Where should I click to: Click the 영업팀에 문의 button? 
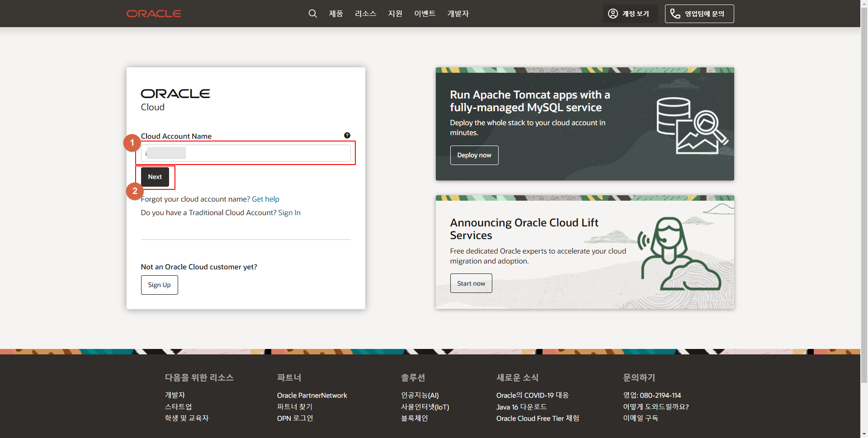699,14
